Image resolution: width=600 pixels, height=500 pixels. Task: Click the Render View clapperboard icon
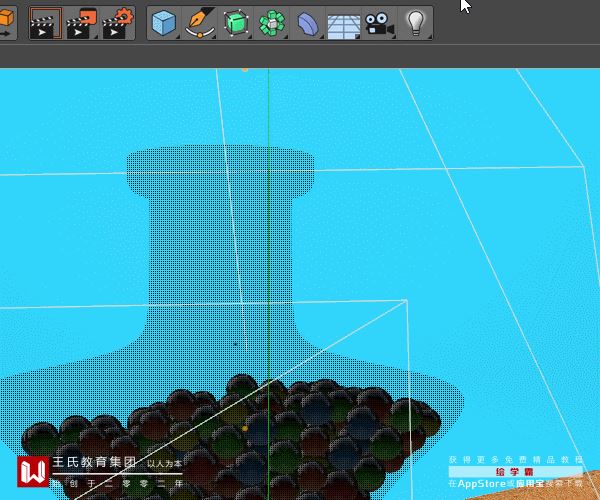[45, 23]
